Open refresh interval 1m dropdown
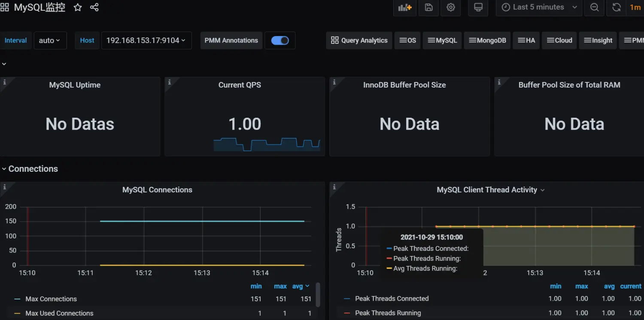Screen dimensions: 644x320 tap(635, 7)
